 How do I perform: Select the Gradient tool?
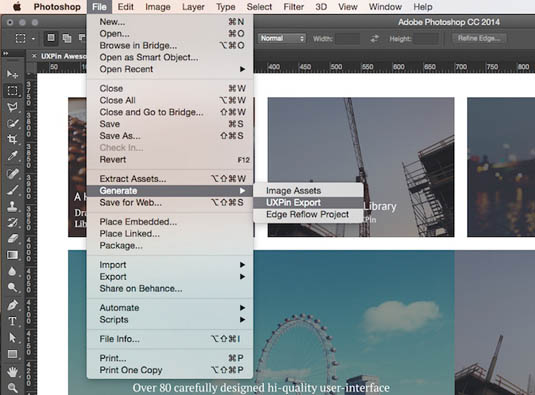(x=13, y=255)
